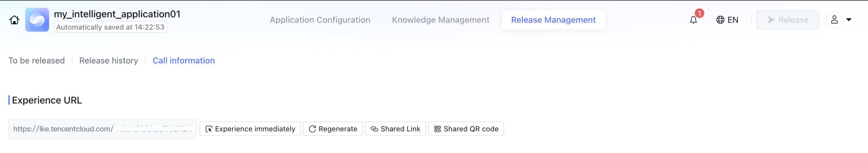This screenshot has width=868, height=153.
Task: Click the Shared Link chain icon
Action: point(374,129)
